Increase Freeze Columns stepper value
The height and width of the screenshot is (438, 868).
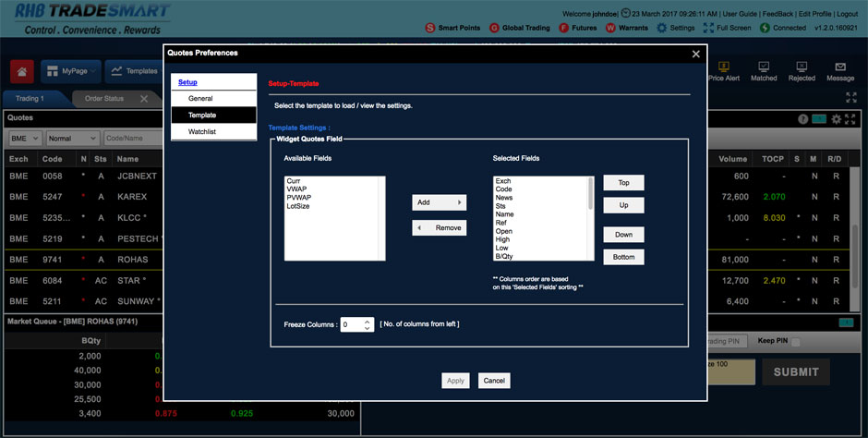tap(368, 321)
